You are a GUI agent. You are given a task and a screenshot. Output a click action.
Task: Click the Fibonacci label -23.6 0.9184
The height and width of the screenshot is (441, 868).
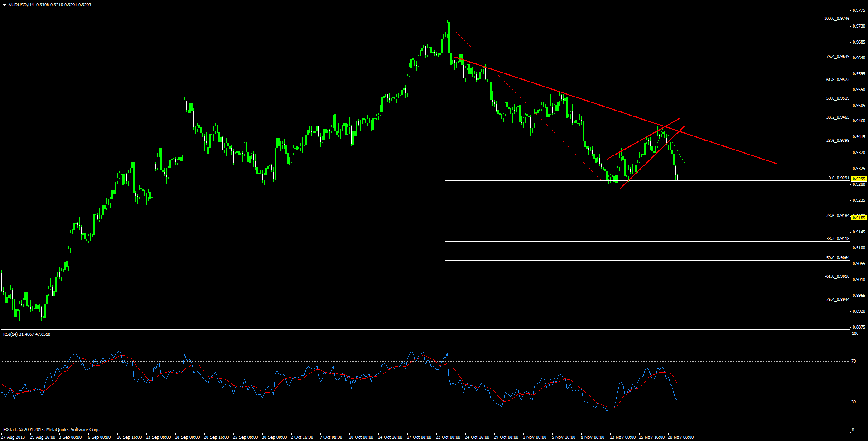coord(837,216)
